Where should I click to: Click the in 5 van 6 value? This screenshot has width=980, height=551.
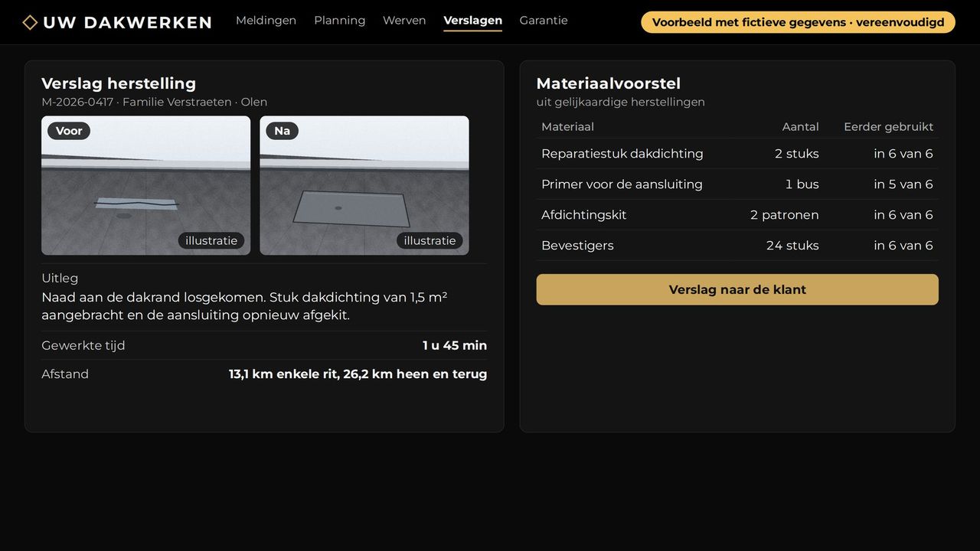(903, 184)
